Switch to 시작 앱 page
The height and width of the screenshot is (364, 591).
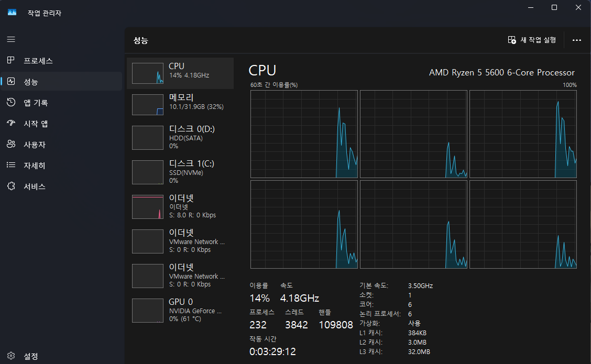coord(61,123)
